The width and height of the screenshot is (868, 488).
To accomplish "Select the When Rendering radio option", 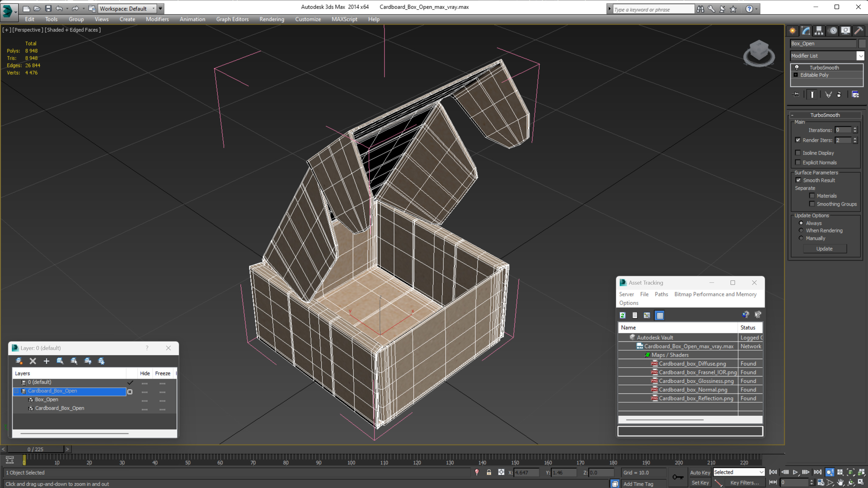I will [x=801, y=230].
